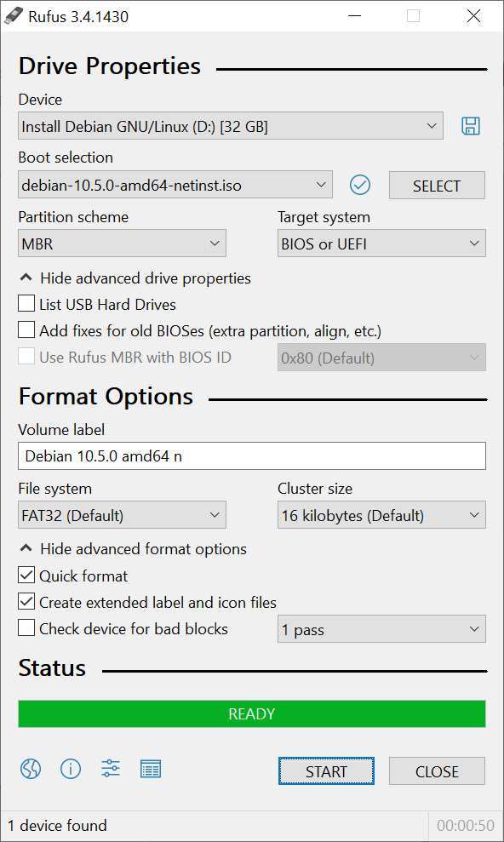Click the Rufus USB icon in title bar
Image resolution: width=504 pixels, height=842 pixels.
[14, 17]
